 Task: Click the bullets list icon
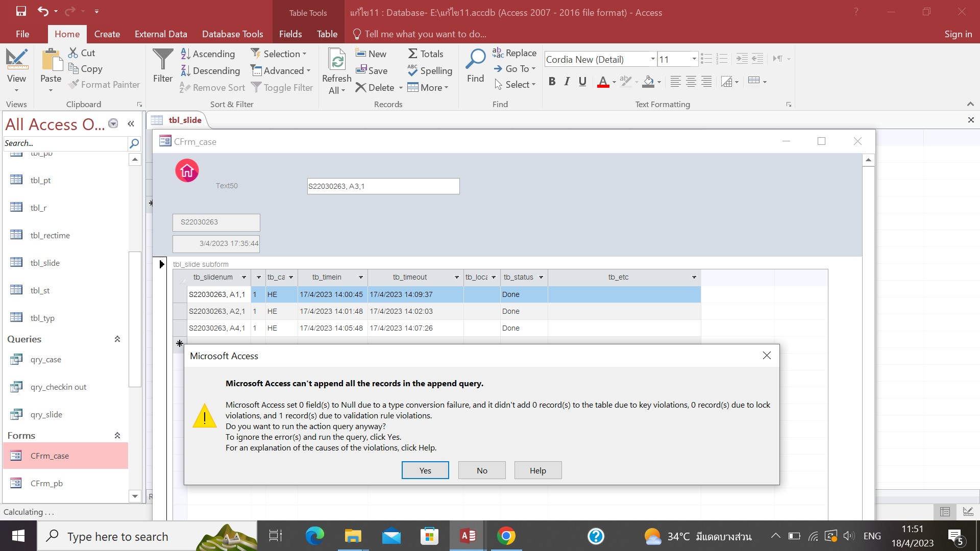(706, 59)
